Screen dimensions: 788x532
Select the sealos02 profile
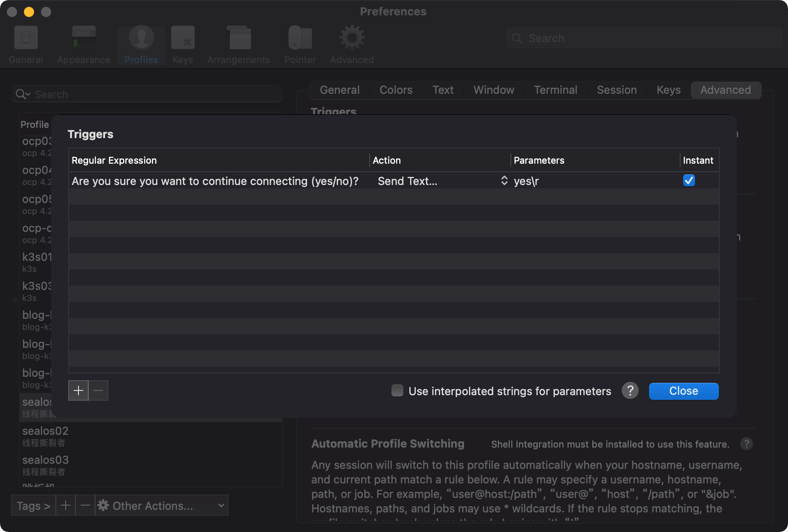click(x=45, y=436)
